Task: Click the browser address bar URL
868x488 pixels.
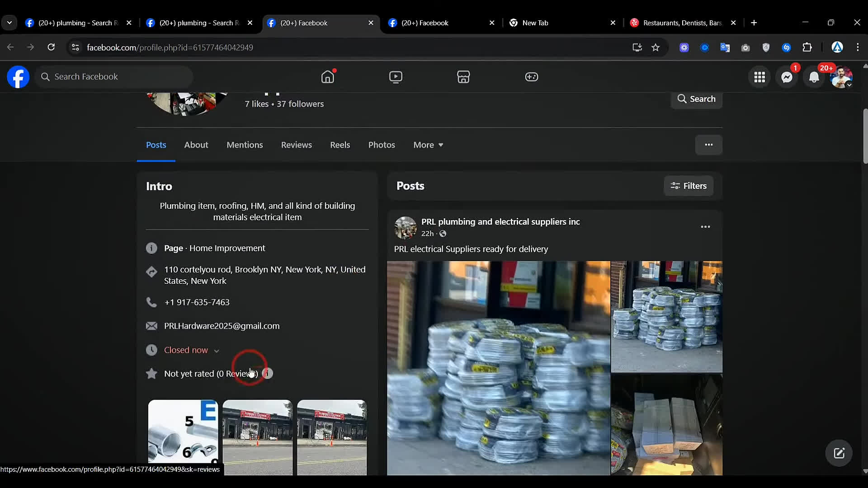Action: coord(170,47)
